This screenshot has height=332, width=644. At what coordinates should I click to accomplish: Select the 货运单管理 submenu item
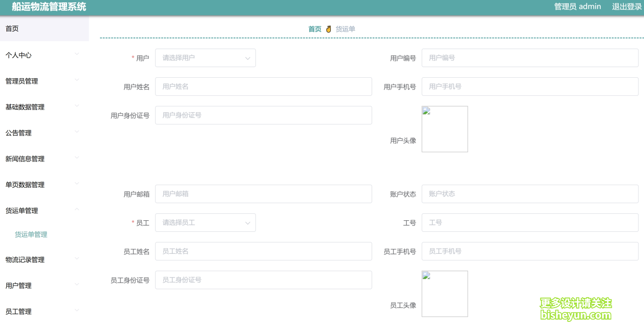point(31,235)
